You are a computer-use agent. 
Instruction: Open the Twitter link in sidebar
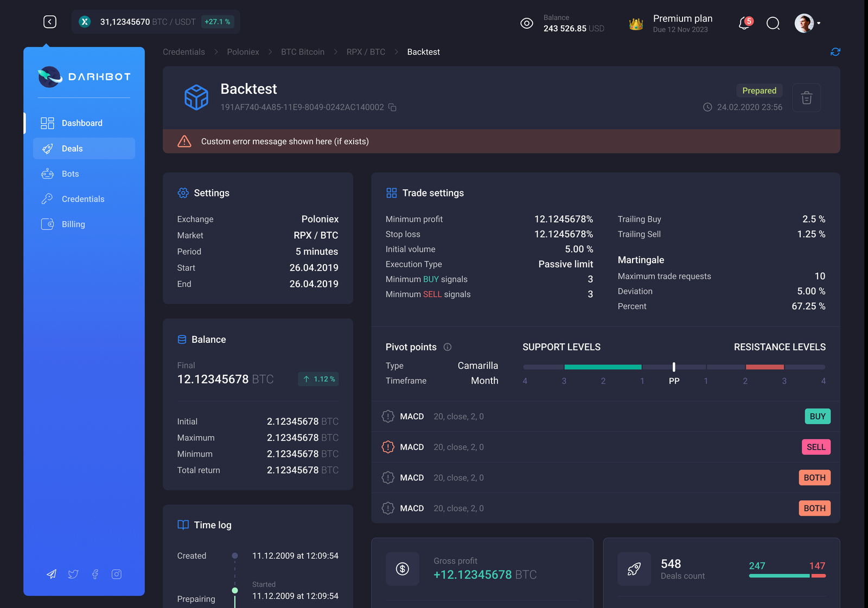tap(73, 574)
